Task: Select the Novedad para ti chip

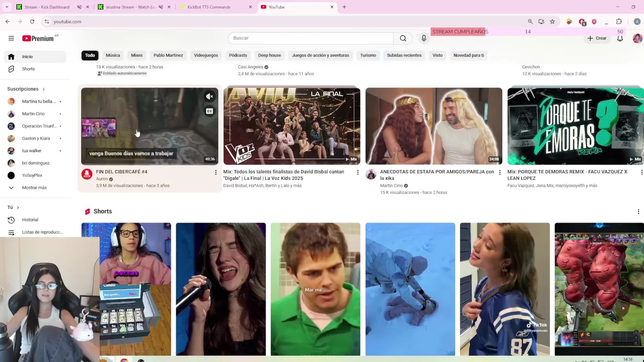Action: pyautogui.click(x=468, y=55)
